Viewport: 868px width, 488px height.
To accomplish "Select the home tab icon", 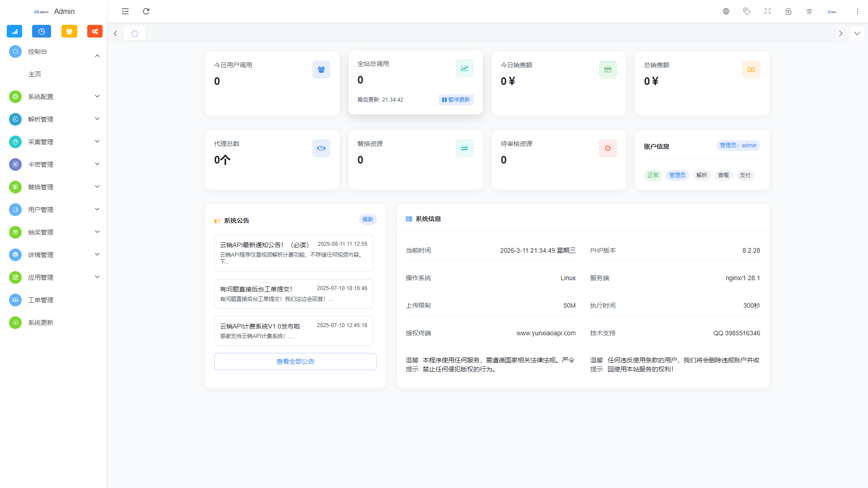I will [135, 33].
